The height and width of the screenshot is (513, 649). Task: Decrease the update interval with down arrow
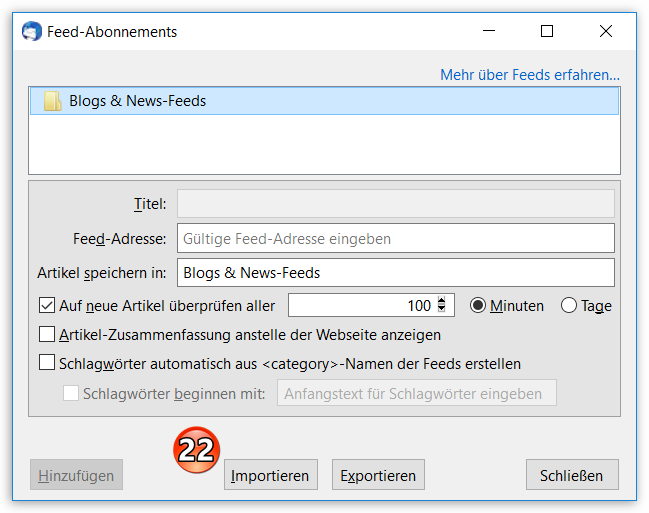441,311
